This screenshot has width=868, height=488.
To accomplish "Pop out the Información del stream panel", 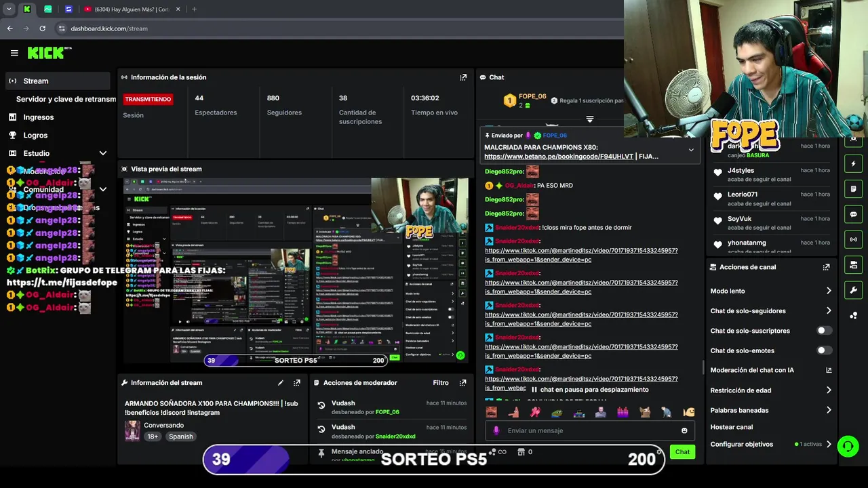I will click(x=296, y=383).
